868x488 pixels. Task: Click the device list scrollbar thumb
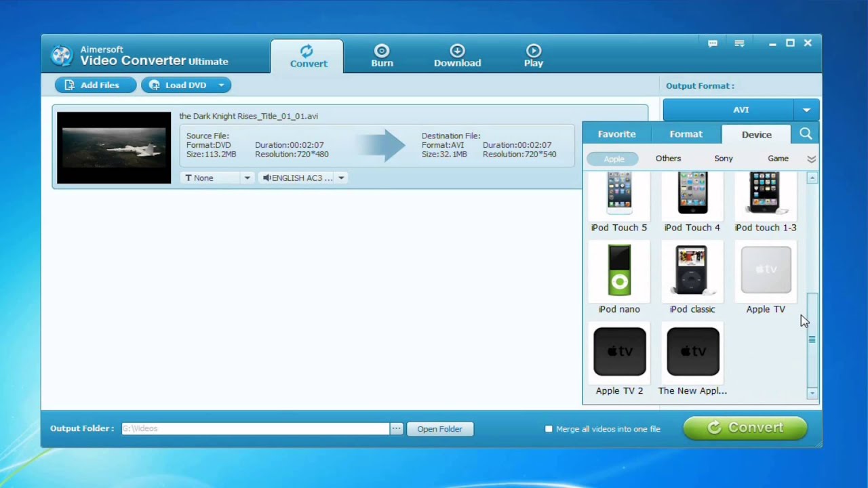[812, 339]
